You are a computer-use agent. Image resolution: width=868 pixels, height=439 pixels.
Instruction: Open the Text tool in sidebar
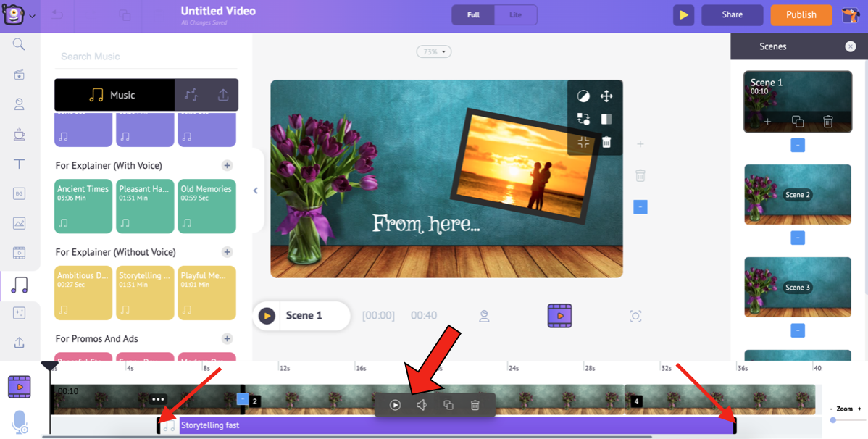click(20, 164)
